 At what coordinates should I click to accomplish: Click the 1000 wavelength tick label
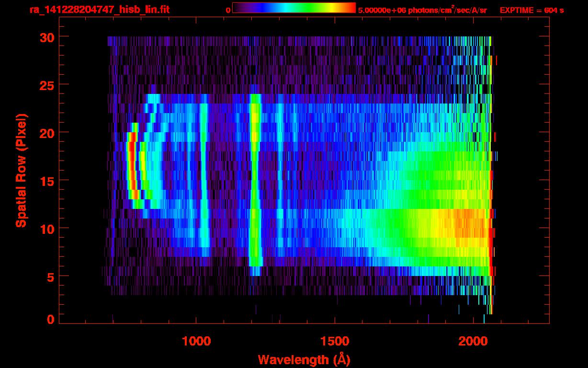pos(196,341)
